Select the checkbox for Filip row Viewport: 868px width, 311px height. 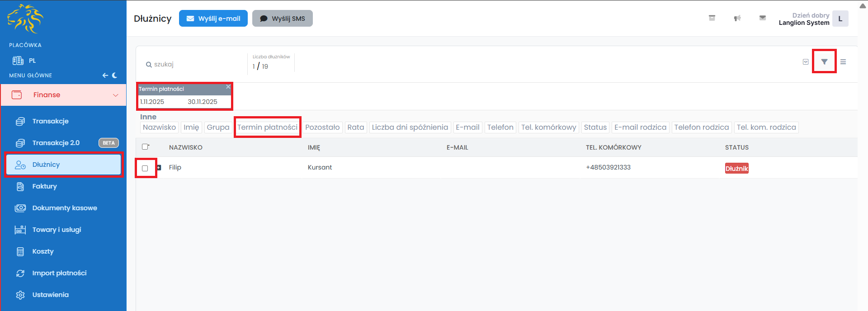coord(145,168)
